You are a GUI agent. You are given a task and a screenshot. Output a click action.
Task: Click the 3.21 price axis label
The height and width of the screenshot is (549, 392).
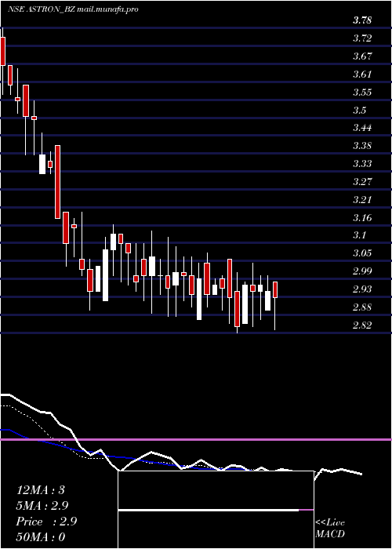(362, 200)
